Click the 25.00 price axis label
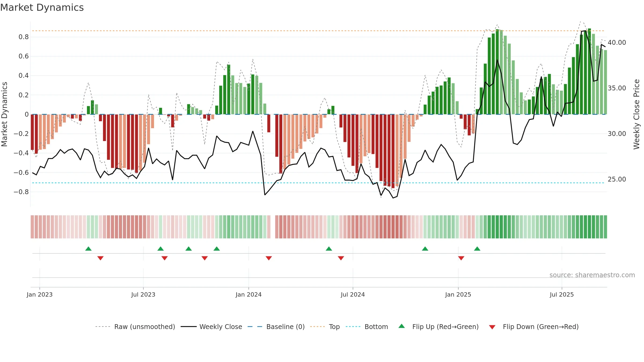This screenshot has height=362, width=644. 617,179
